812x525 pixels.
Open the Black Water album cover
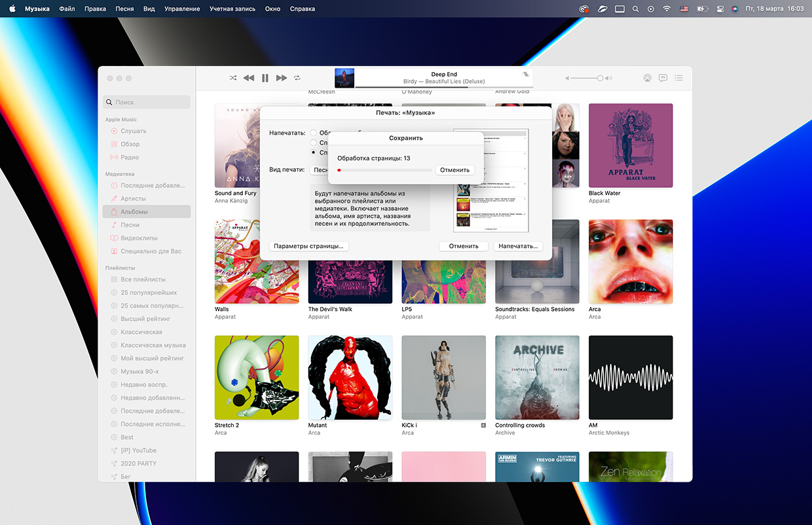tap(631, 145)
